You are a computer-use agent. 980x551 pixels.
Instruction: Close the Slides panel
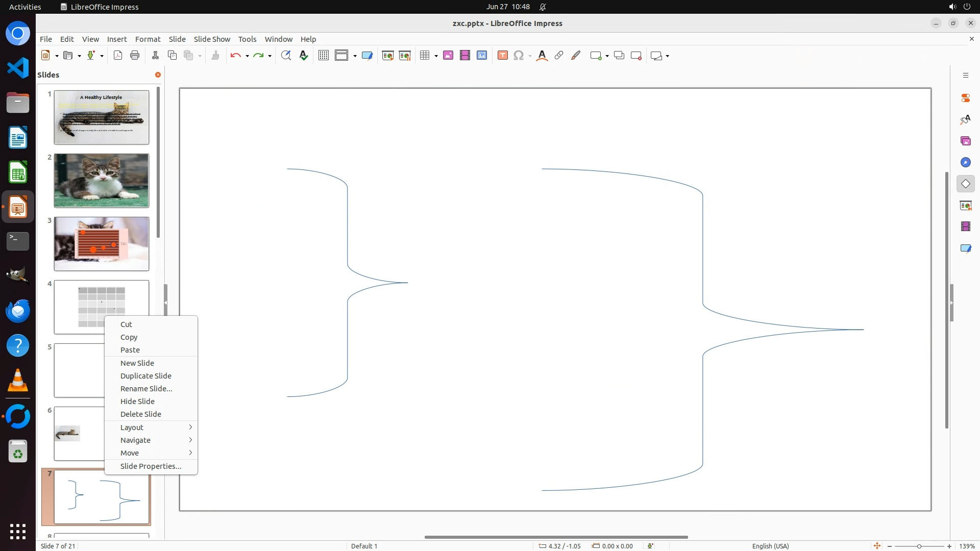coord(158,74)
